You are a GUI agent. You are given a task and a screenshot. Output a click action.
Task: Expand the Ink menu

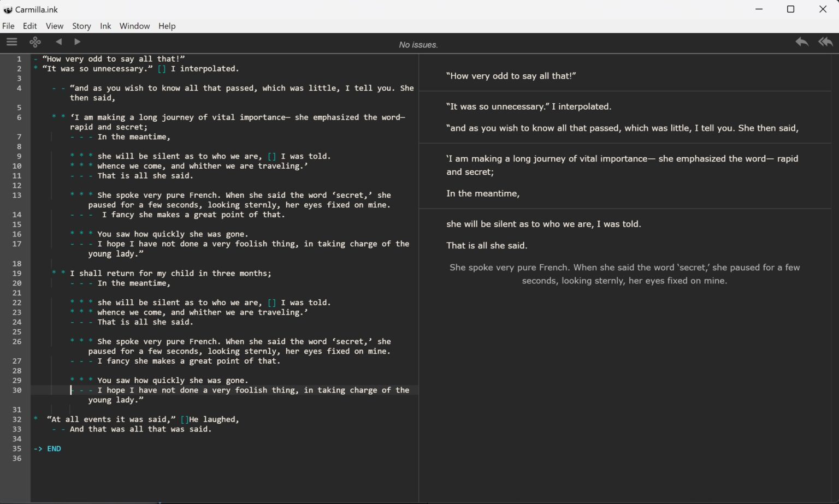tap(105, 26)
